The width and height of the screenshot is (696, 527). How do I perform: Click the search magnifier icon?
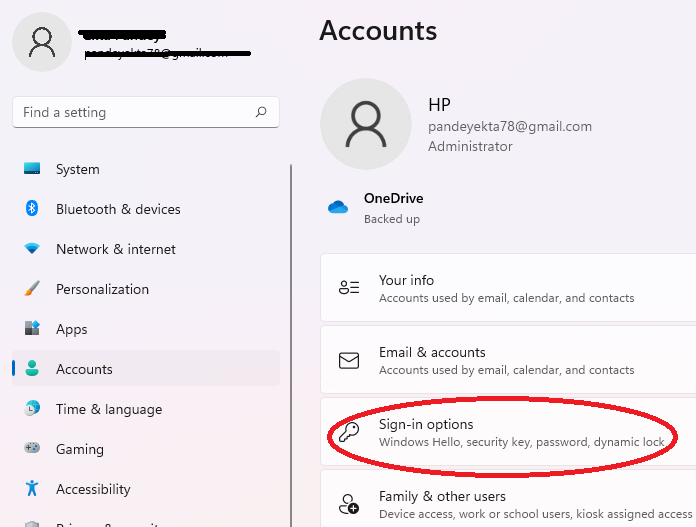click(261, 112)
